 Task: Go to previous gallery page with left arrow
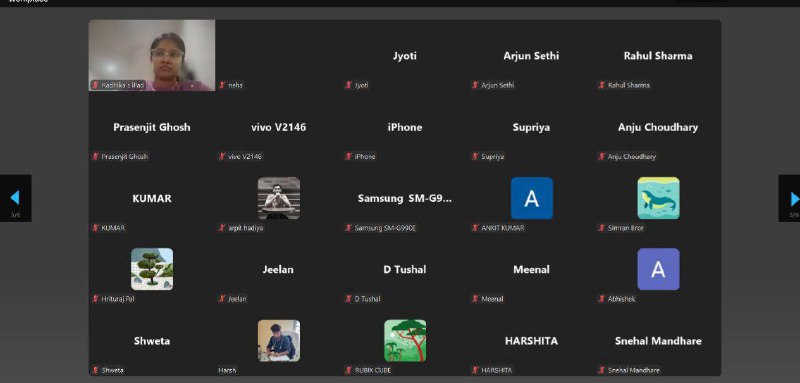15,198
